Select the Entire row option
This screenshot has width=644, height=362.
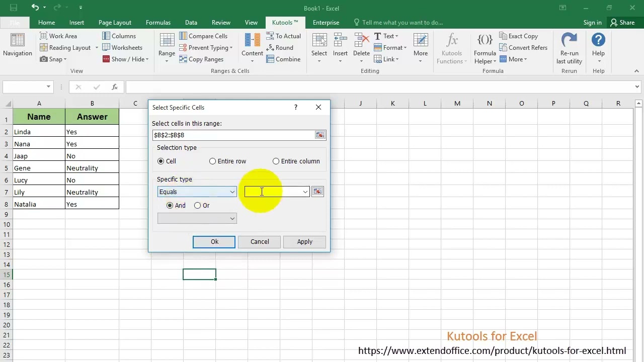click(212, 161)
